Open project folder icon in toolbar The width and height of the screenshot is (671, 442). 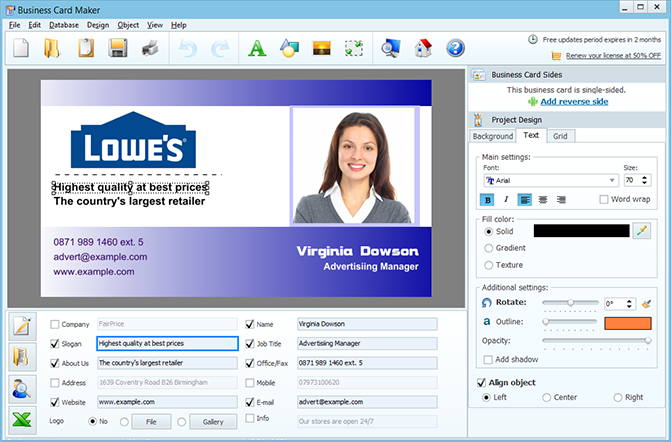point(52,48)
